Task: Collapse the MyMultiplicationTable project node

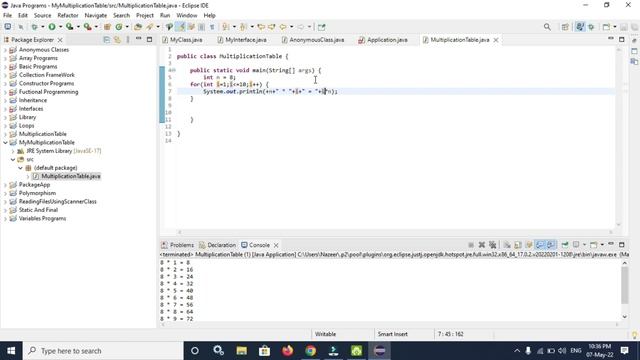Action: [x=5, y=142]
